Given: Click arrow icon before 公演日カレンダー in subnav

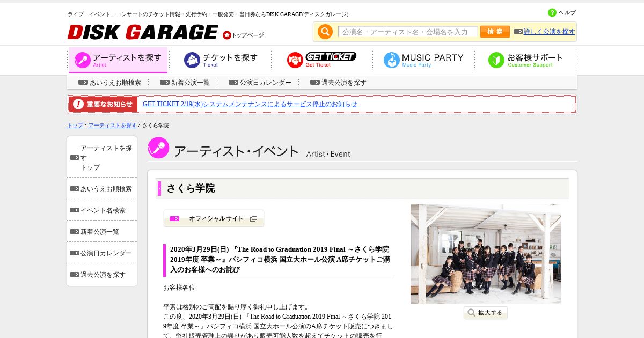Looking at the screenshot, I should (233, 83).
